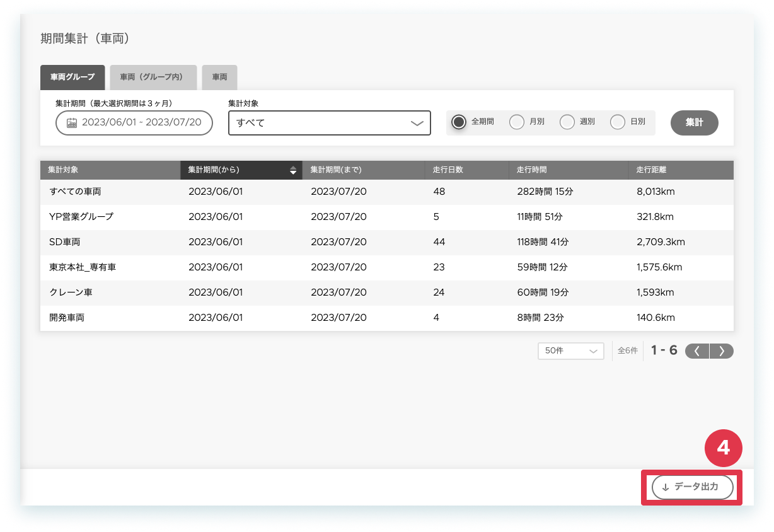
Task: Click the 59時間 12分 duration cell
Action: click(542, 267)
